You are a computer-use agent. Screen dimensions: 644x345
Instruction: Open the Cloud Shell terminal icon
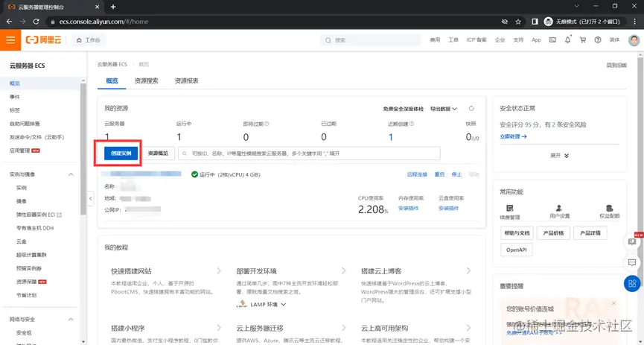pyautogui.click(x=553, y=40)
